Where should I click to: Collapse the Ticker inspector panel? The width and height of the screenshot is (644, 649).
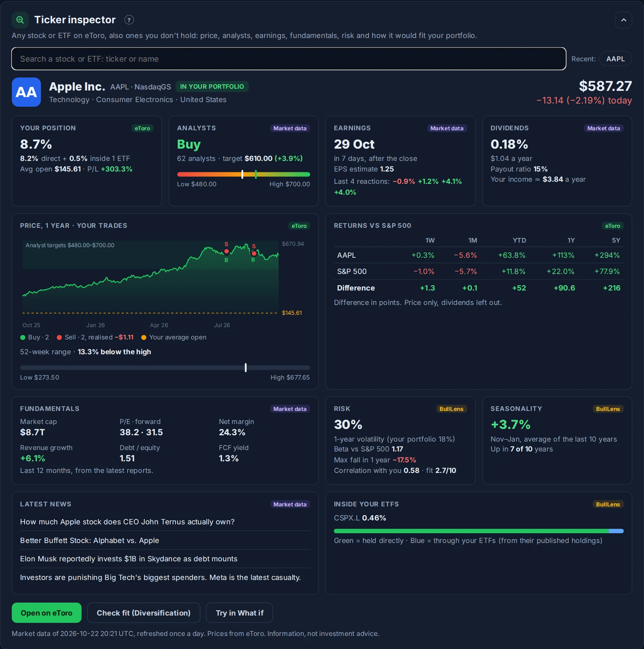coord(624,20)
